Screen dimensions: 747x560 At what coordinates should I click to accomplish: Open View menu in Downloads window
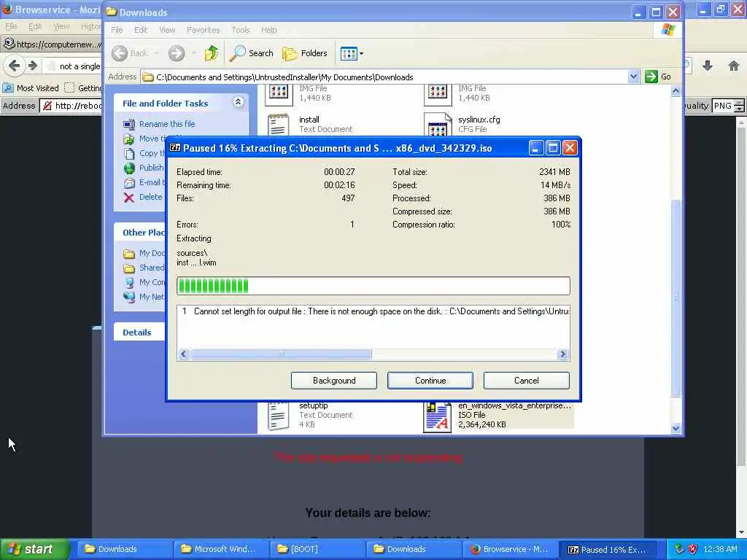click(x=167, y=30)
